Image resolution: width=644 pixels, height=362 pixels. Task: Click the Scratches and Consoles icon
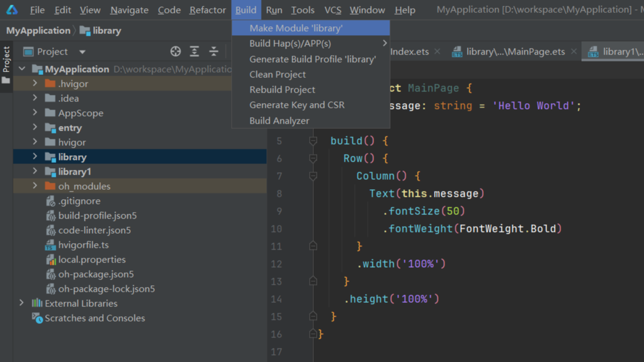[x=37, y=318]
